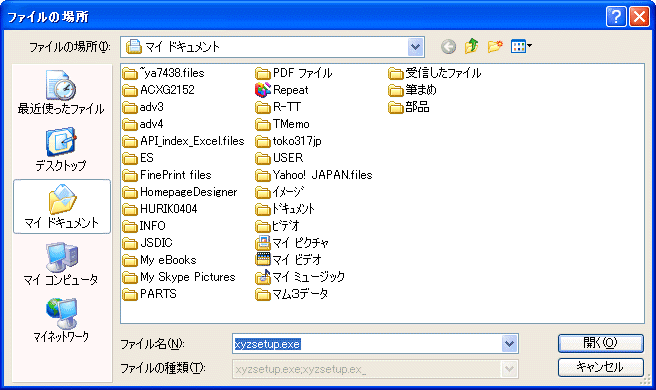Click the back navigation arrow

(x=448, y=46)
